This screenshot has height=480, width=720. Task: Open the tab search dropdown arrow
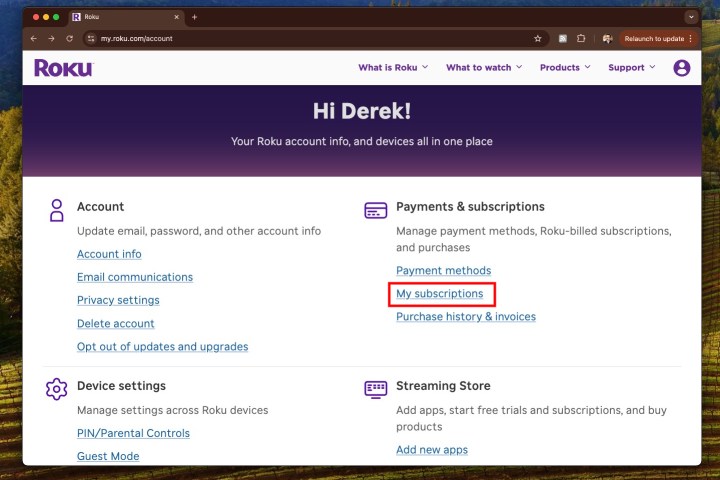690,17
